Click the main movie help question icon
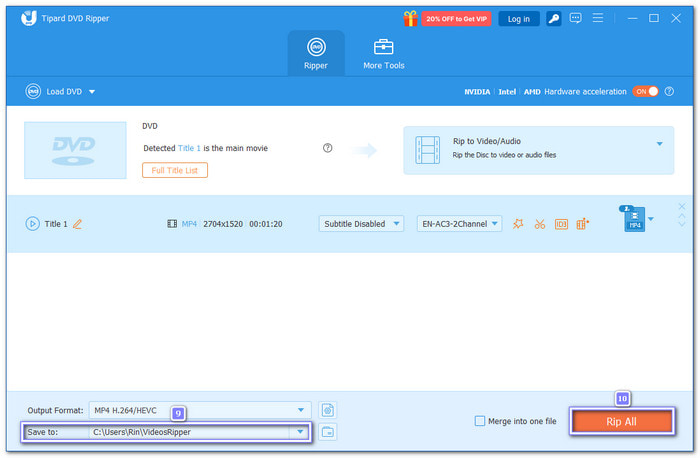This screenshot has width=700, height=458. [327, 148]
